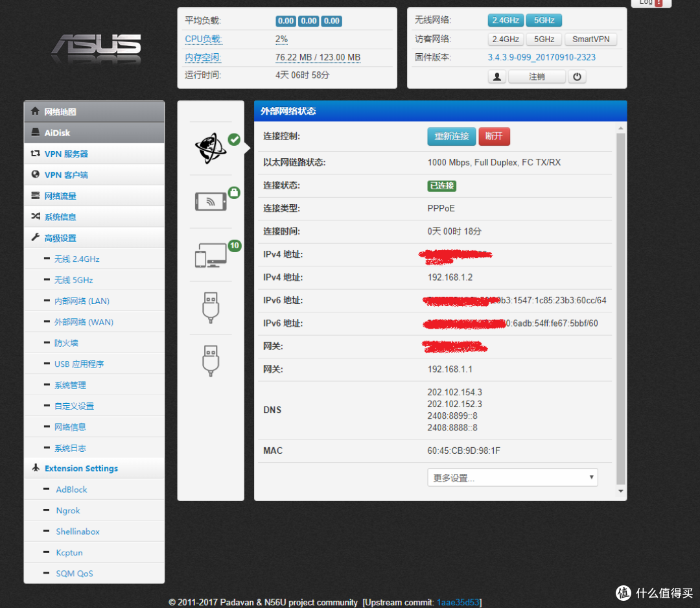Click the 已连接 connected status badge
The height and width of the screenshot is (608, 700).
tap(441, 185)
